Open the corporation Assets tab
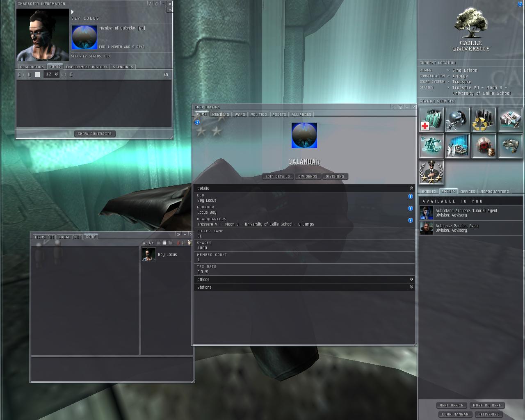This screenshot has width=525, height=420. click(x=279, y=114)
